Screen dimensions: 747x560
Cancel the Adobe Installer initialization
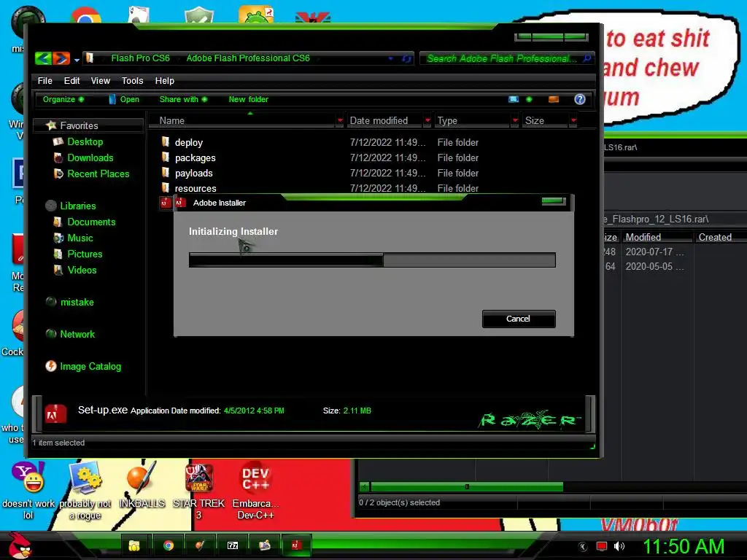[x=519, y=319]
